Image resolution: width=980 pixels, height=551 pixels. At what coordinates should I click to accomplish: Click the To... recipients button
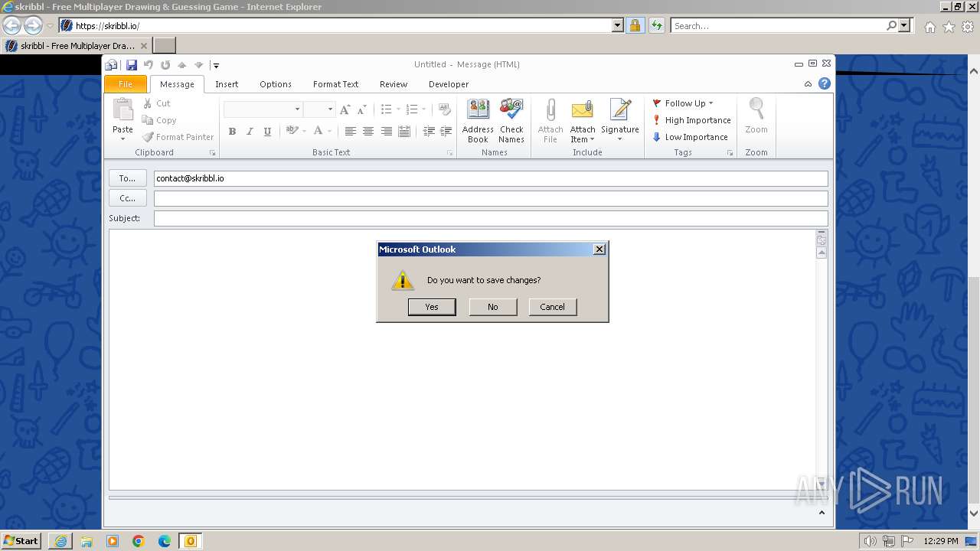[x=127, y=178]
